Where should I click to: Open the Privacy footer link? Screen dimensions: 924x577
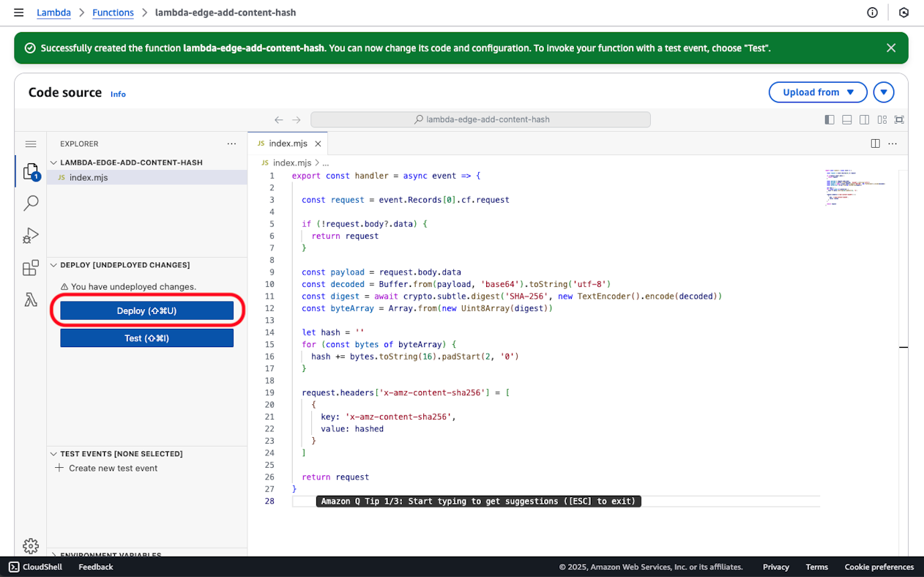point(776,567)
